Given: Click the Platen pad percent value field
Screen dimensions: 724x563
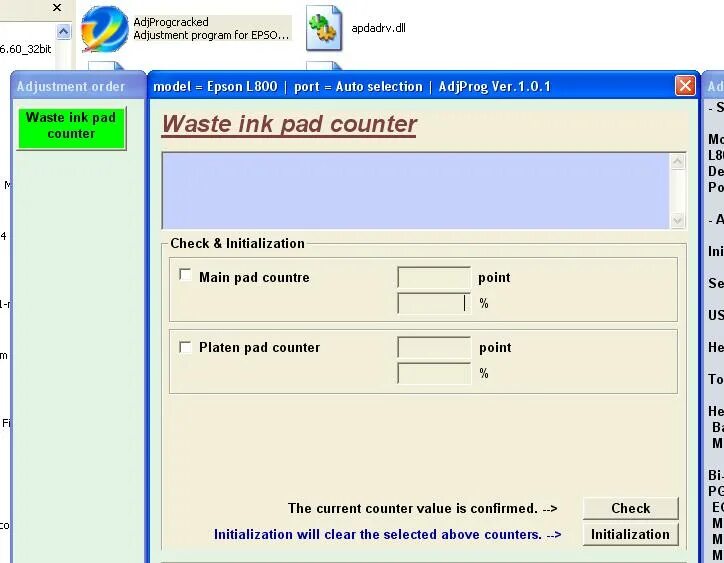Looking at the screenshot, I should coord(434,373).
